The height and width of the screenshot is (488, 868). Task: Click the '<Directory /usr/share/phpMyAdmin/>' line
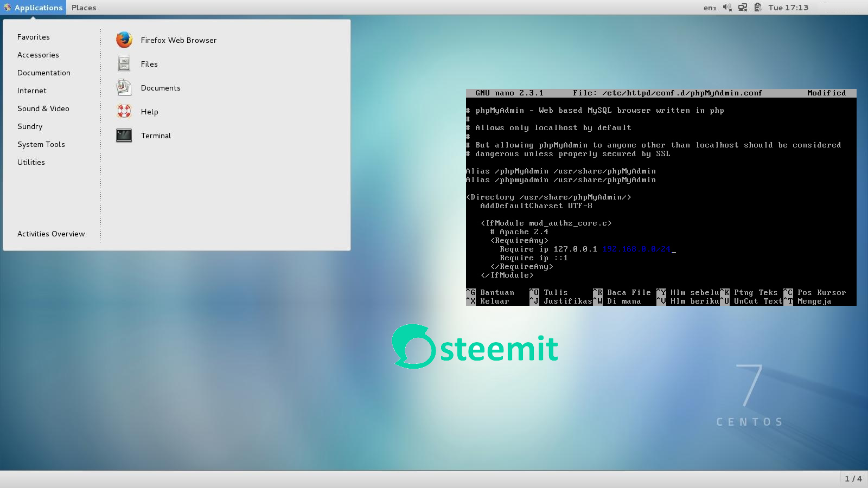tap(548, 197)
